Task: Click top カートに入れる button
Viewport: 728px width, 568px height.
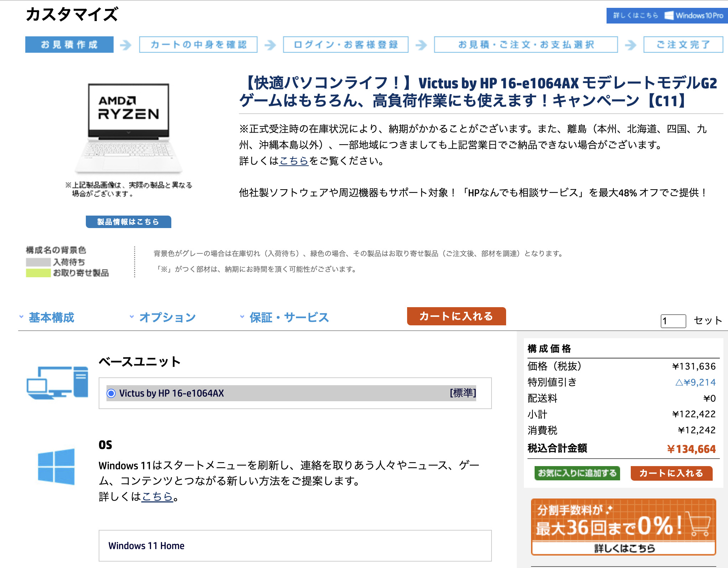Action: pyautogui.click(x=456, y=316)
